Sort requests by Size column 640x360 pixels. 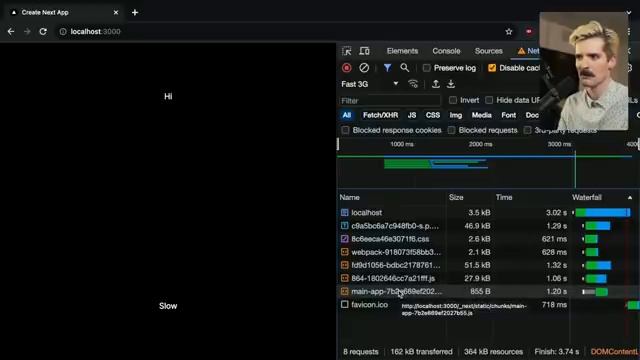(x=456, y=198)
